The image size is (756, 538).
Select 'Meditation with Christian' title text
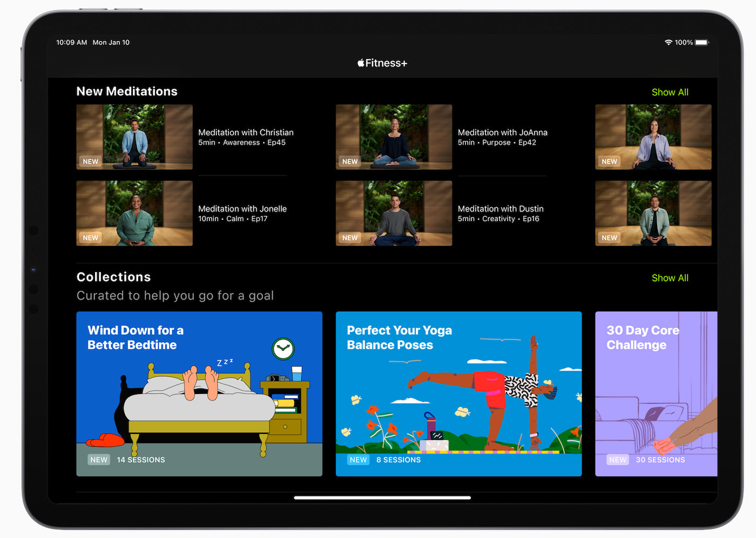pyautogui.click(x=246, y=132)
